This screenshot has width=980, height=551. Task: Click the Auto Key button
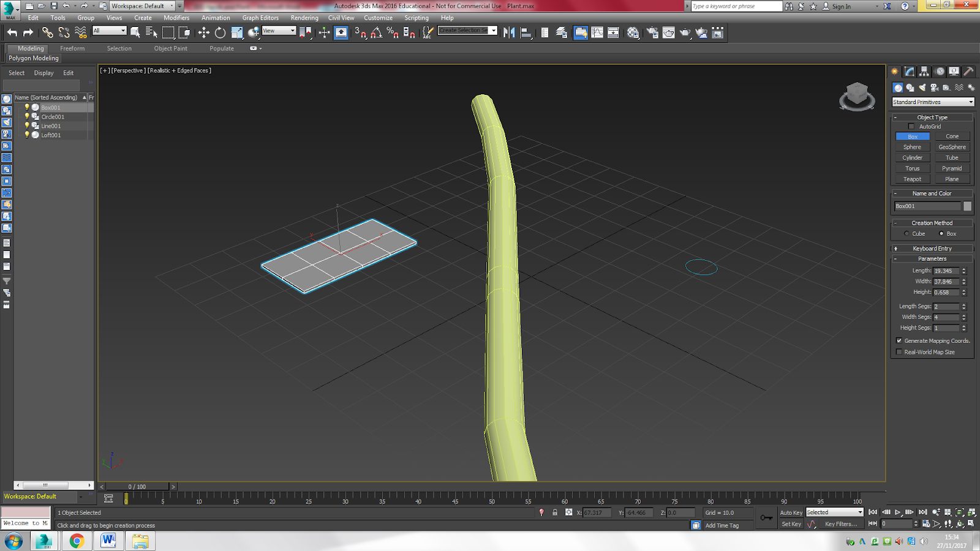click(x=791, y=513)
